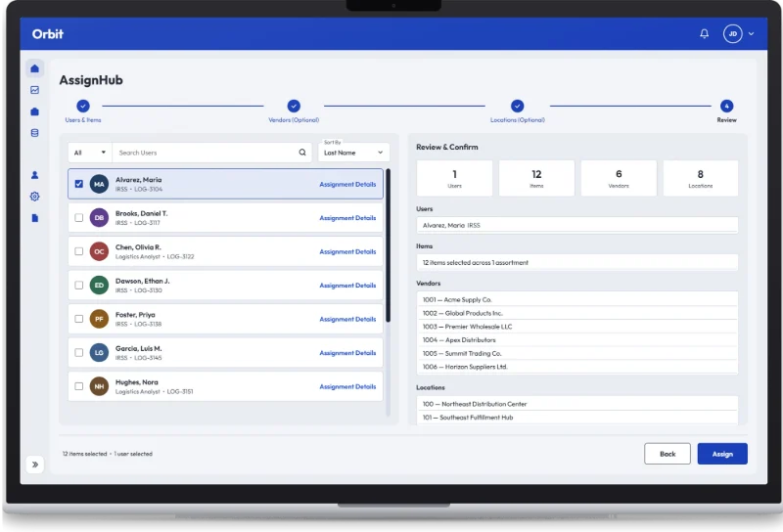Screen dimensions: 783x532
Task: Open Assignment Details for Dawson, Ethan J.
Action: click(x=347, y=286)
